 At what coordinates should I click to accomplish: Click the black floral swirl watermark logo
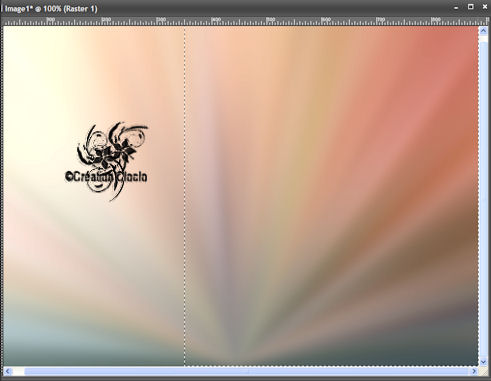tap(112, 147)
